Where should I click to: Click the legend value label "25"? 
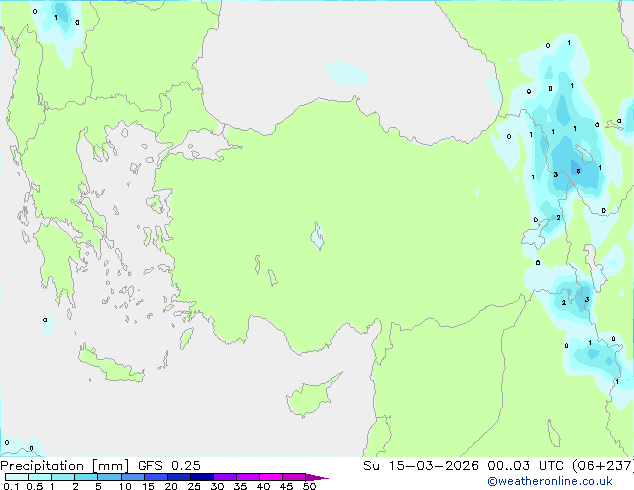pos(194,486)
